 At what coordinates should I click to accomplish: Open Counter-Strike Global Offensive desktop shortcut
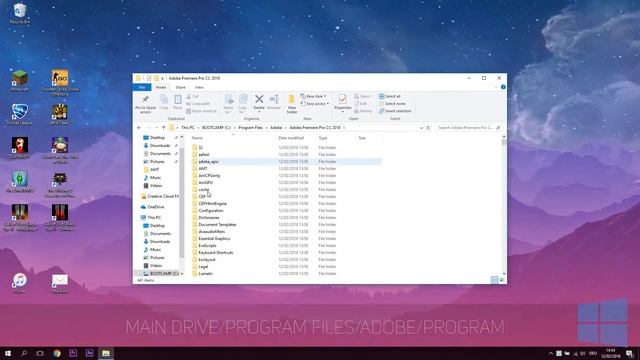60,83
